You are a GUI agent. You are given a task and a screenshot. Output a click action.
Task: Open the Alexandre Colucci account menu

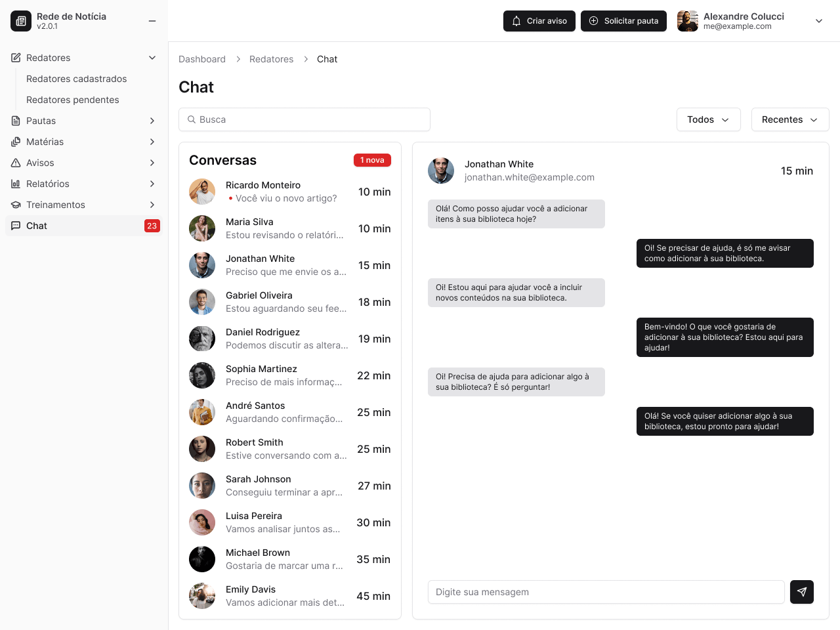pyautogui.click(x=818, y=20)
